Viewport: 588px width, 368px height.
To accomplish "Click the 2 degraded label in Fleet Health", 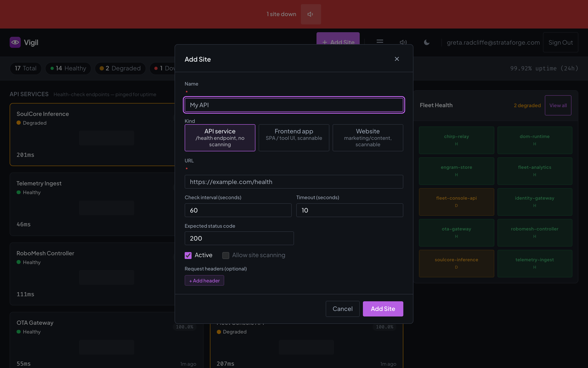I will coord(527,105).
